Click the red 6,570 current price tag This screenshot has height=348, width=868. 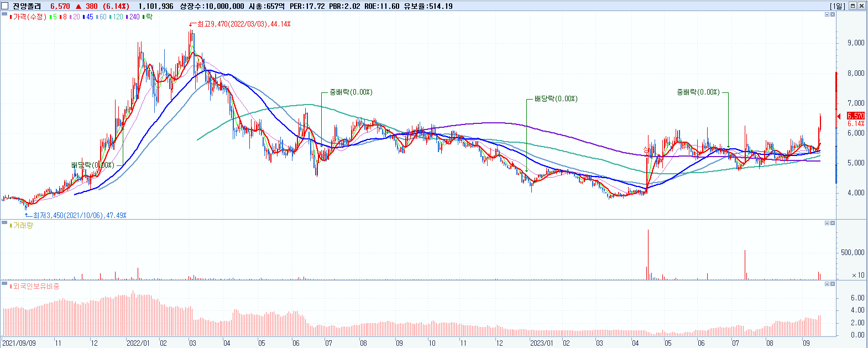(855, 116)
